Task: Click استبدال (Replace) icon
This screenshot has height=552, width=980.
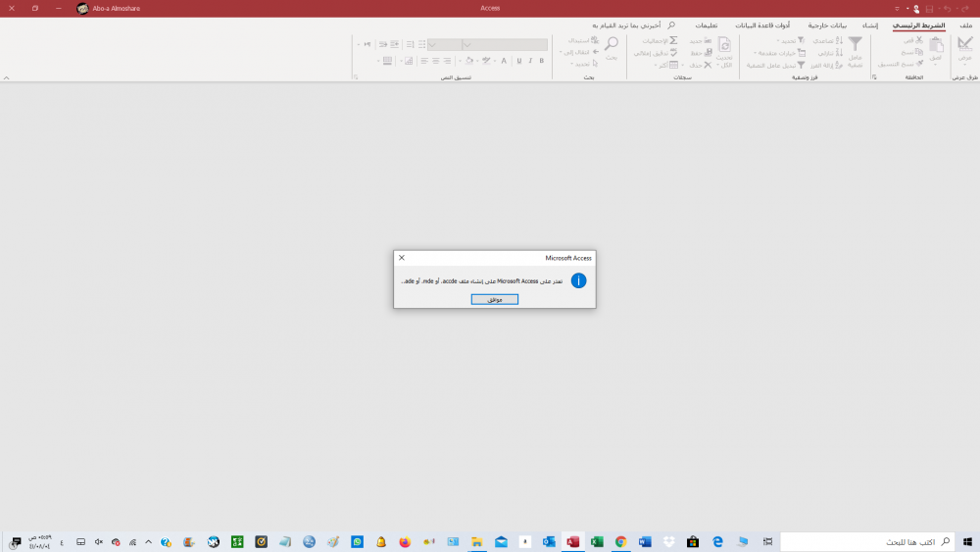Action: (x=595, y=40)
